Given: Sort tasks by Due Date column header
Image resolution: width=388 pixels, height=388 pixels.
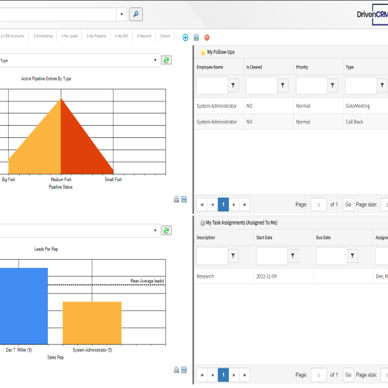Looking at the screenshot, I should click(323, 237).
